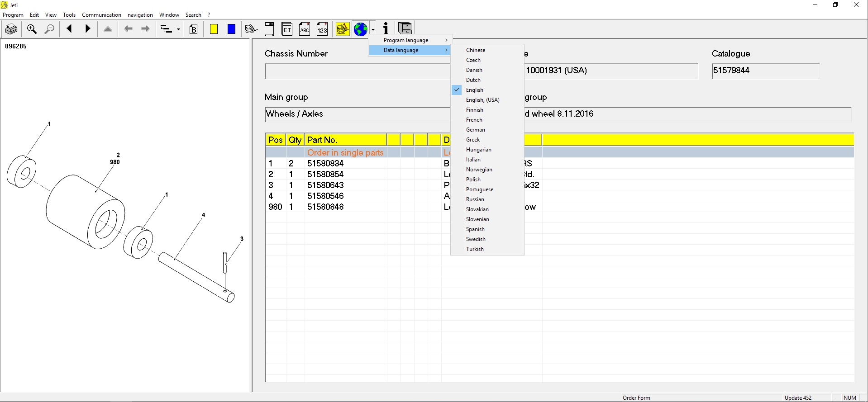
Task: Go to previous page with black left arrow
Action: pos(69,29)
